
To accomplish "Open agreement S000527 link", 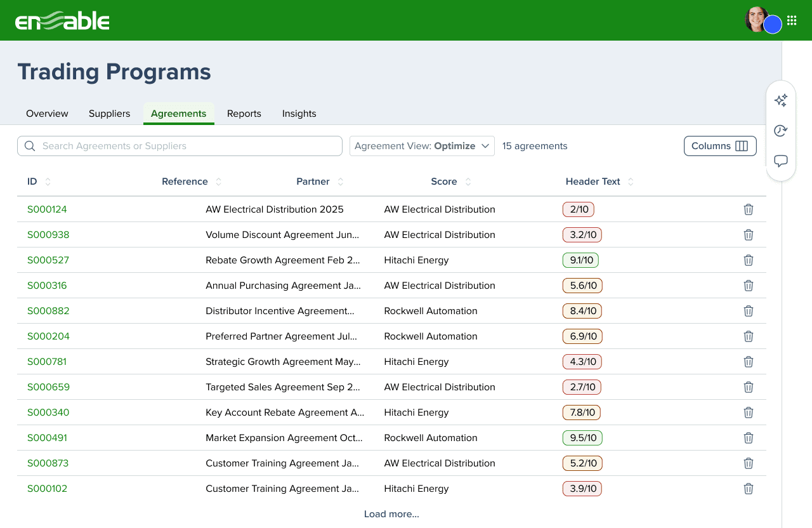I will pos(48,260).
